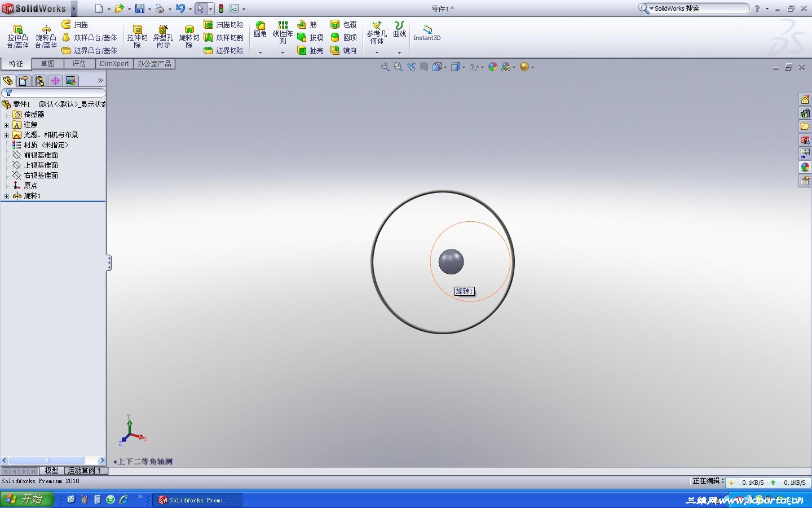
Task: Select 边界凸台/基体 boundary boss tool
Action: pyautogui.click(x=89, y=50)
